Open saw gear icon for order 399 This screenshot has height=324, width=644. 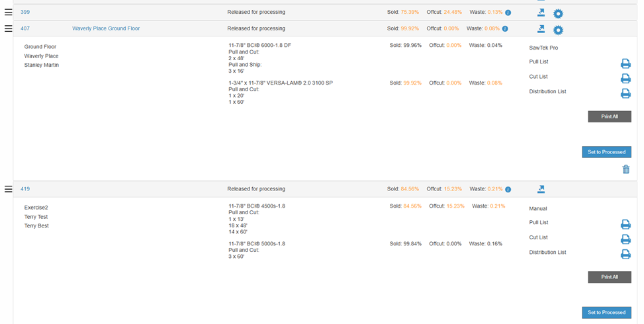558,14
